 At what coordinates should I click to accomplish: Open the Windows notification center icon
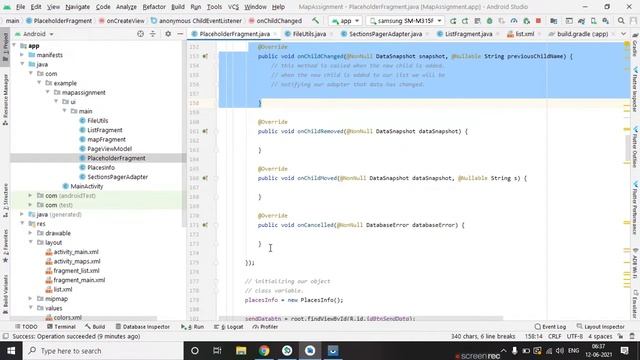coord(624,351)
